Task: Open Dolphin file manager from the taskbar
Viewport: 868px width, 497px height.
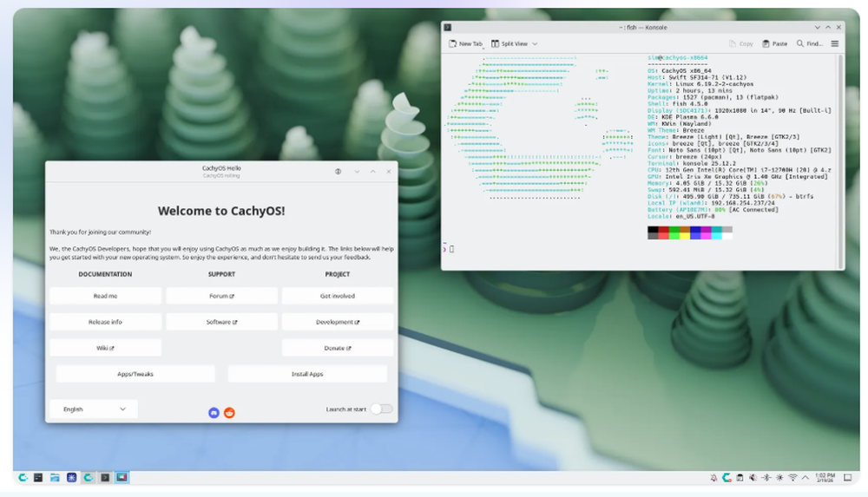Action: click(55, 477)
